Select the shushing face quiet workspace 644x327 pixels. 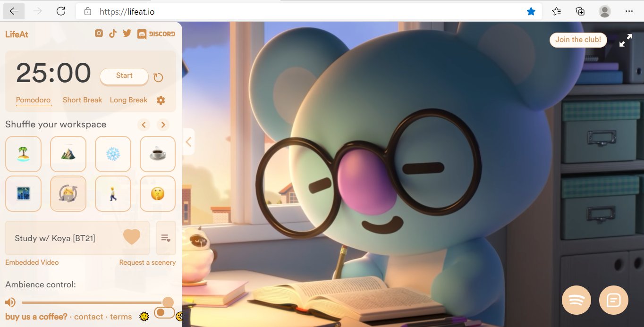coord(158,193)
